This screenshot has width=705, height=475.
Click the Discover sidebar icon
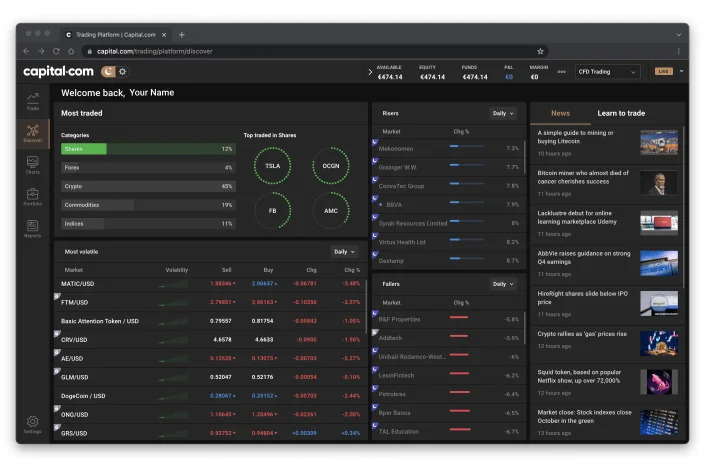point(33,133)
